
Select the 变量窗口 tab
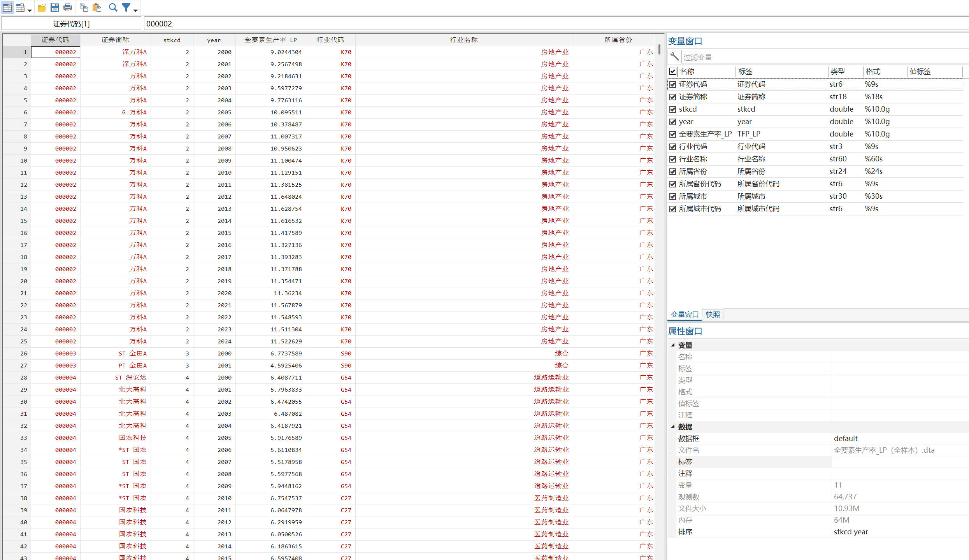[x=685, y=315]
